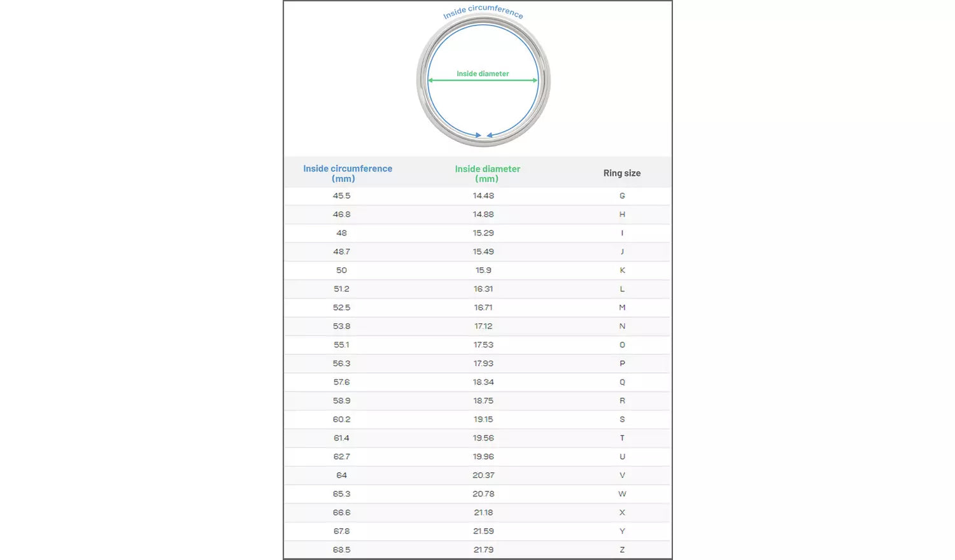
Task: Select ring size J
Action: 622,251
